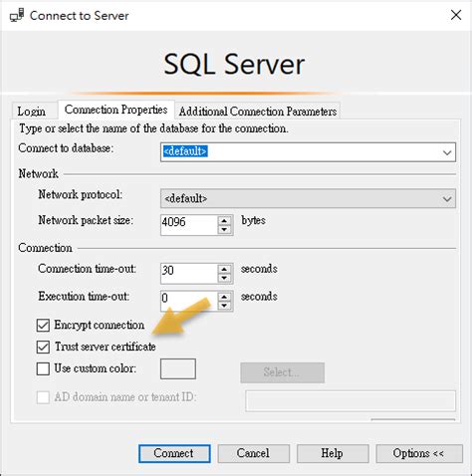Enable the Use custom color checkbox
The image size is (472, 476).
point(43,368)
